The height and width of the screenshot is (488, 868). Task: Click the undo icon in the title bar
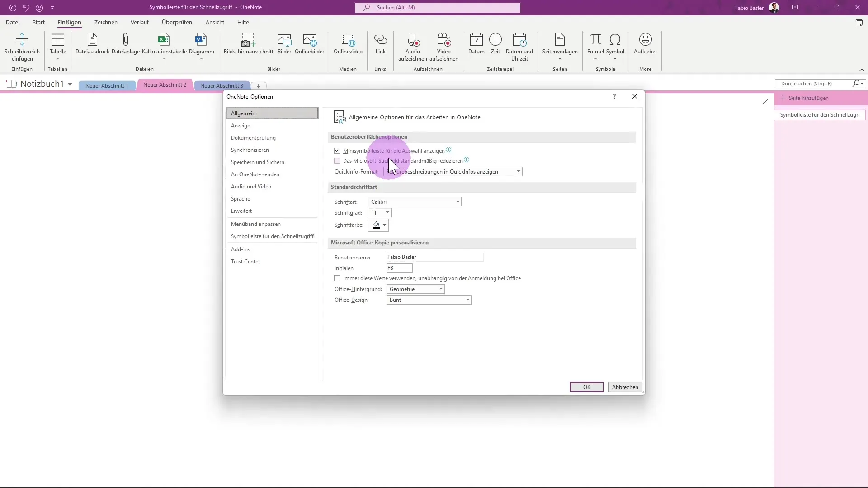tap(26, 8)
